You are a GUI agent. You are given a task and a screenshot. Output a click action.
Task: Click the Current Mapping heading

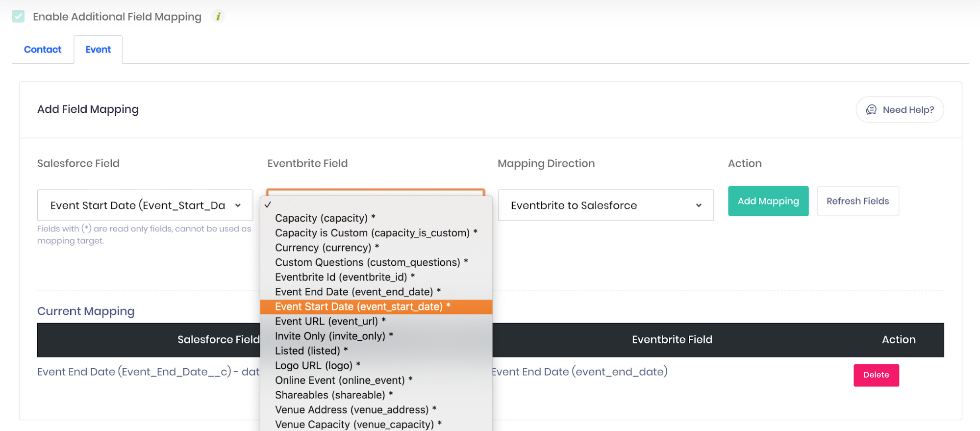click(x=86, y=311)
